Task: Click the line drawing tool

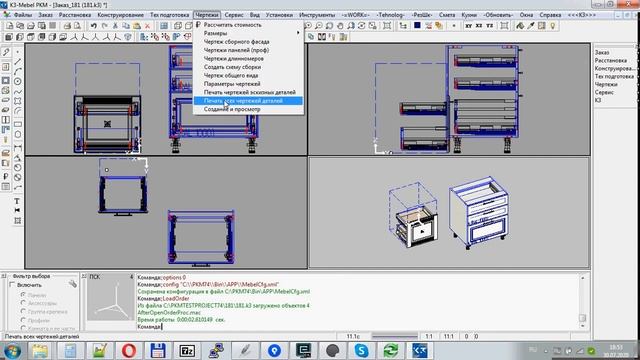Action: pyautogui.click(x=18, y=62)
